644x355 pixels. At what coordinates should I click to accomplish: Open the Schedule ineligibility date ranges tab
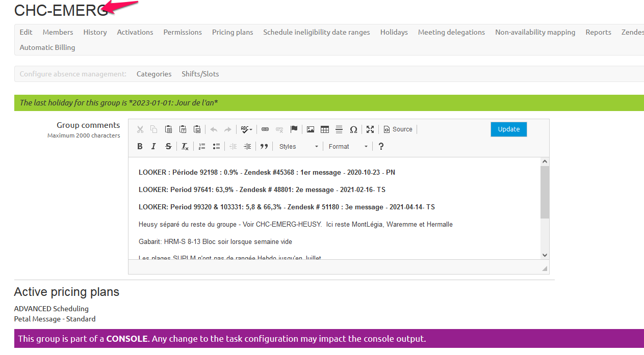coord(317,32)
